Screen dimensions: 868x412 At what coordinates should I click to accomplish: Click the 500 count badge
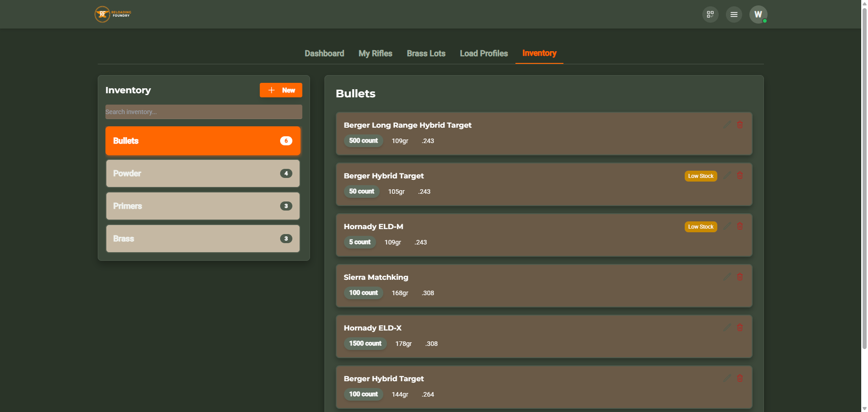click(363, 141)
